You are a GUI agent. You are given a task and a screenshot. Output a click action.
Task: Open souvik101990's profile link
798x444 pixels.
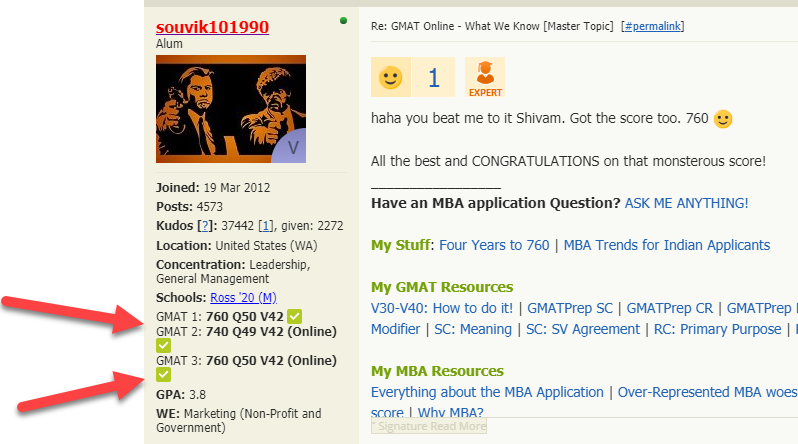(212, 27)
